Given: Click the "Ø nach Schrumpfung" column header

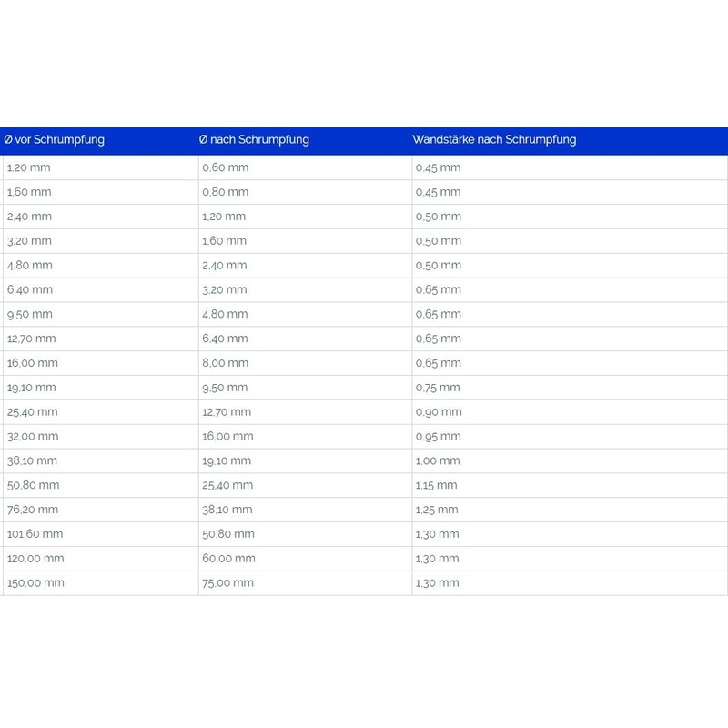Looking at the screenshot, I should pos(254,140).
